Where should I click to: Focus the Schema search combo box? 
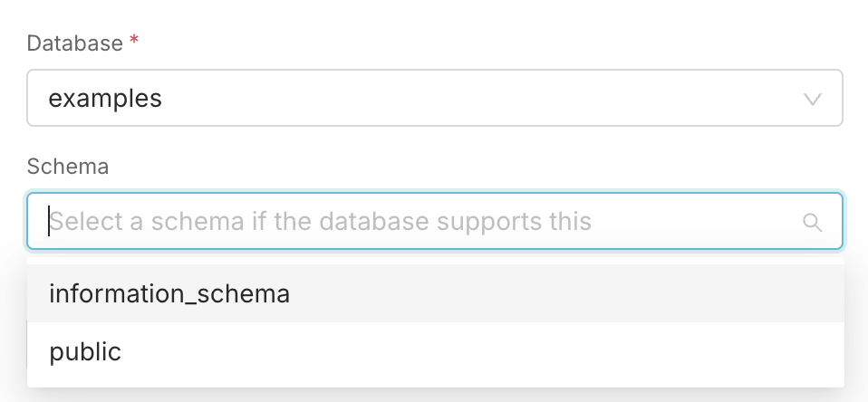tap(435, 221)
